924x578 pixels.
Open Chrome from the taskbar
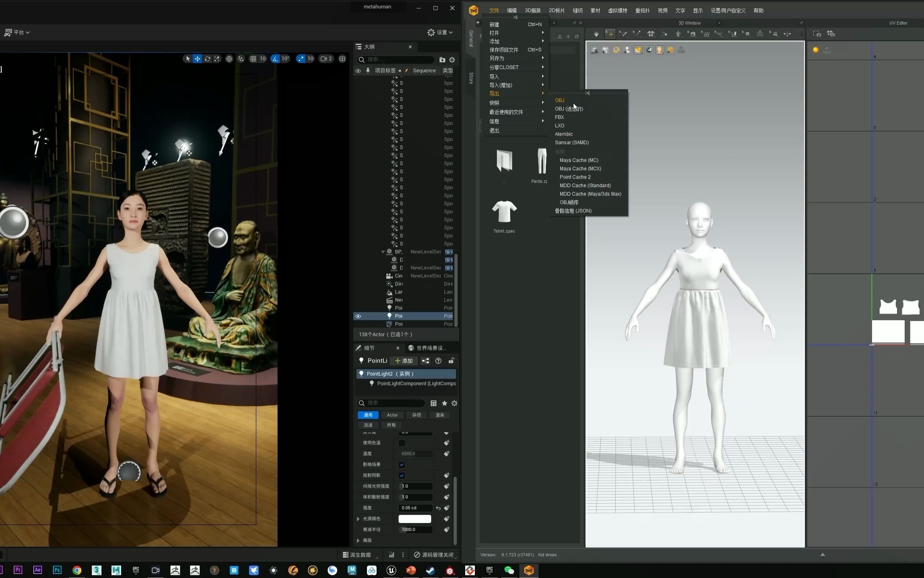[x=77, y=570]
